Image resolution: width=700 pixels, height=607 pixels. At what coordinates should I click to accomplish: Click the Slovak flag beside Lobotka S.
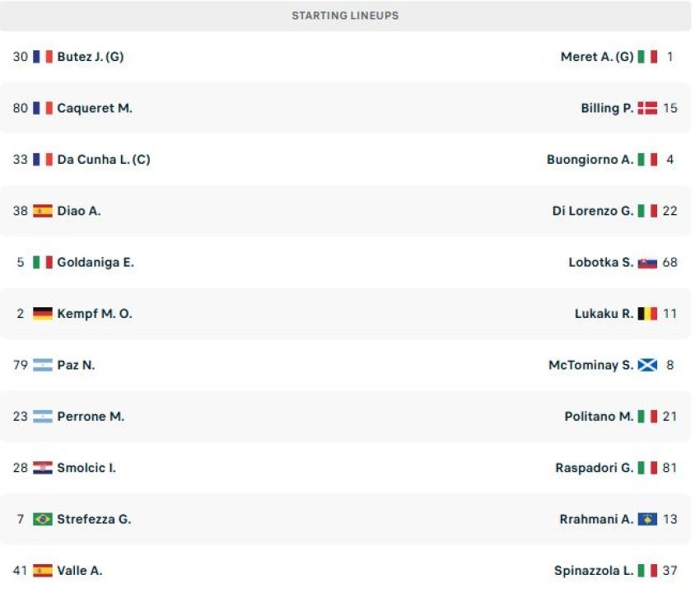(647, 263)
